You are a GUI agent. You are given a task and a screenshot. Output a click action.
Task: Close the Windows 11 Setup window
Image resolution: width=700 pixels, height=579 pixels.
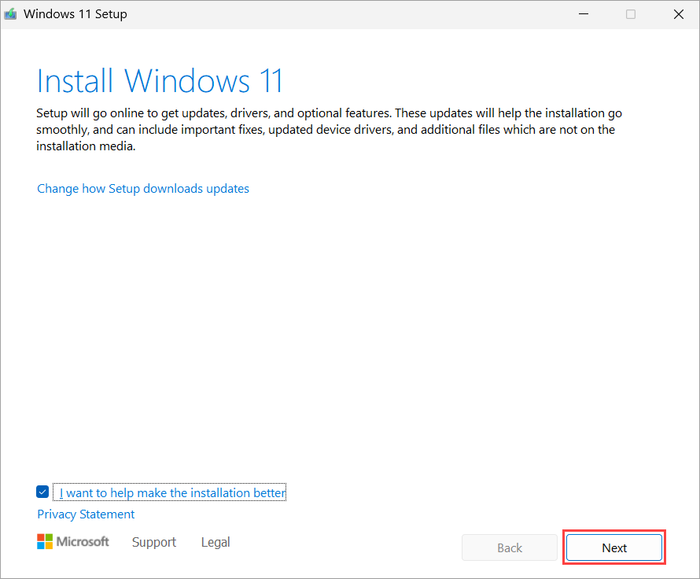(676, 15)
